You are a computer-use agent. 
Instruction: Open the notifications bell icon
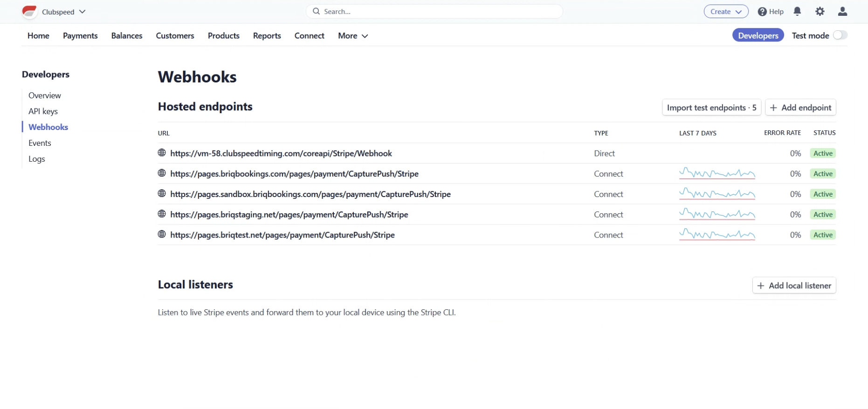(797, 12)
